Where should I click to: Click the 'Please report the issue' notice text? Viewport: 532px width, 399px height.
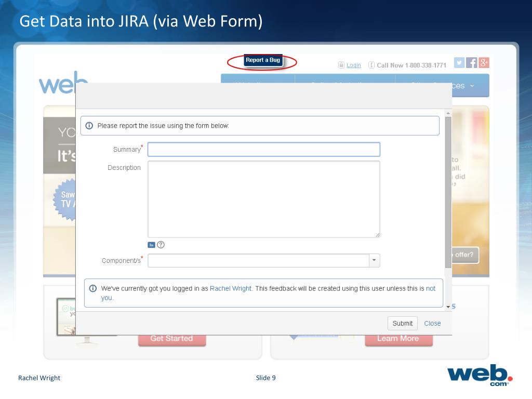click(163, 126)
